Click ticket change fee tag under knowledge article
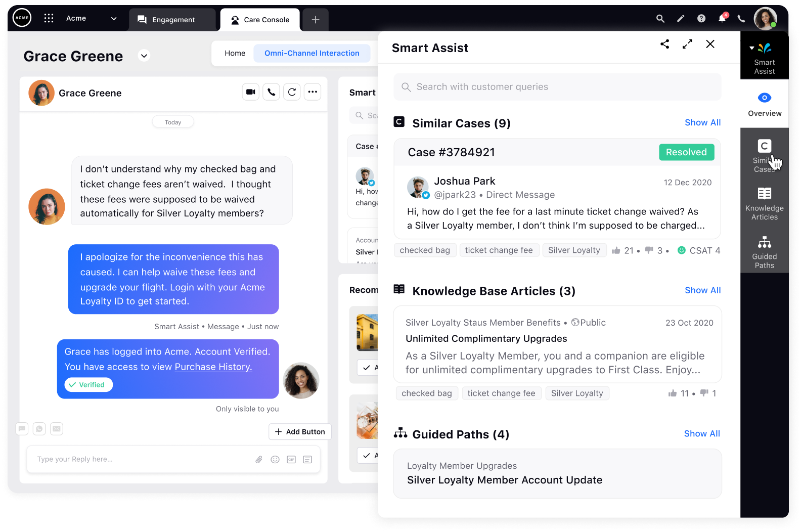This screenshot has height=532, width=802. click(501, 393)
